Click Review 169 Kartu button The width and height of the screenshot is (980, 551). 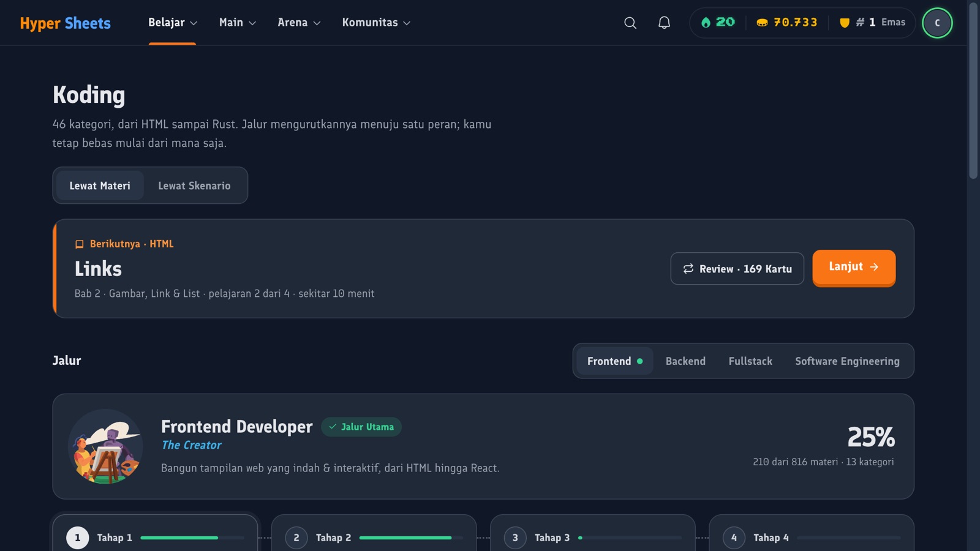coord(737,269)
